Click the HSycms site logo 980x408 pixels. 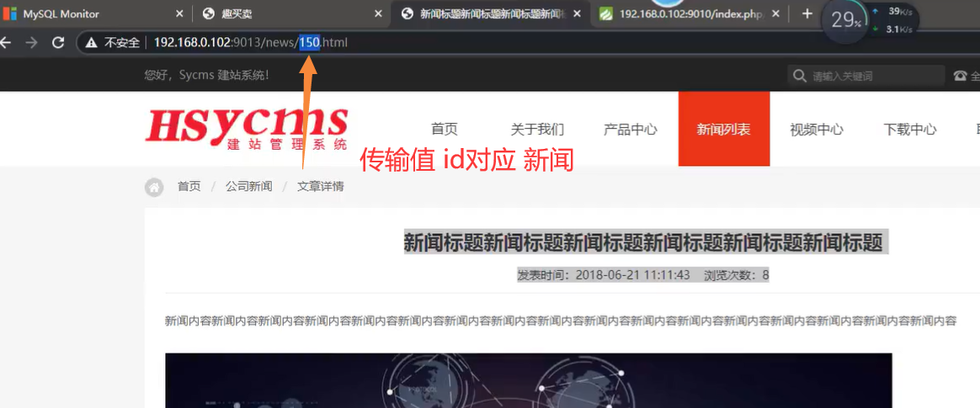tap(246, 130)
